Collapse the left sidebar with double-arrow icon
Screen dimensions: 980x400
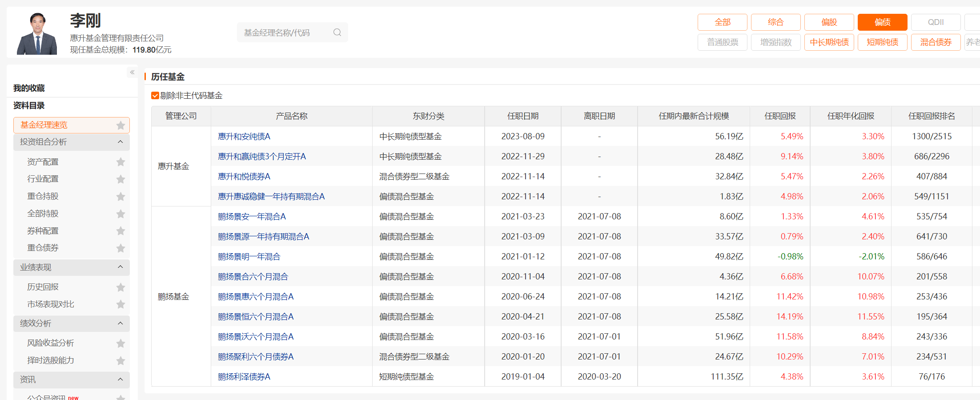(x=132, y=72)
